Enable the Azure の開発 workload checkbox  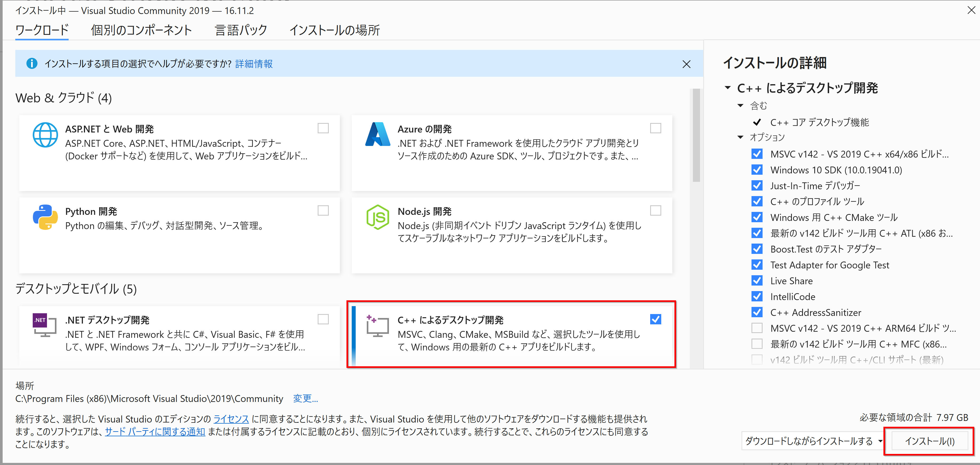pyautogui.click(x=655, y=128)
